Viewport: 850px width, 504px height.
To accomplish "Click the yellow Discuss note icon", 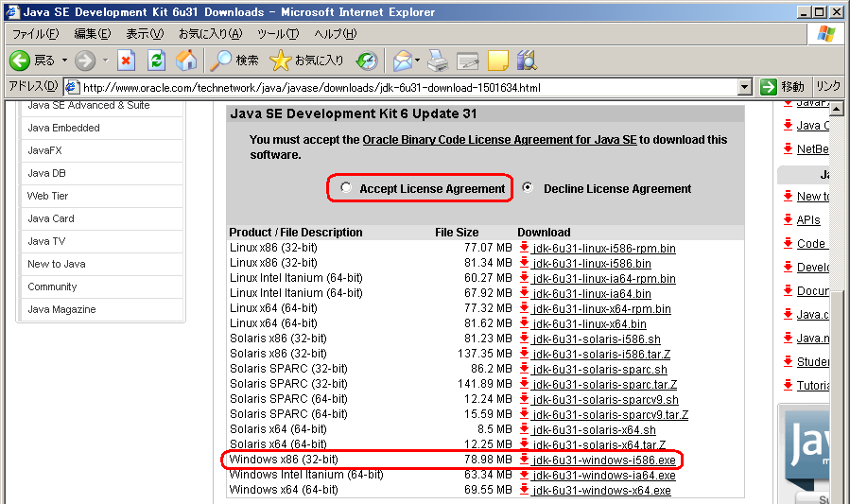I will pyautogui.click(x=497, y=61).
